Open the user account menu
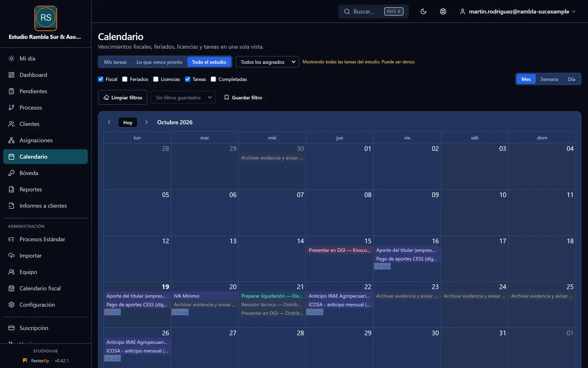588x368 pixels. click(x=518, y=11)
